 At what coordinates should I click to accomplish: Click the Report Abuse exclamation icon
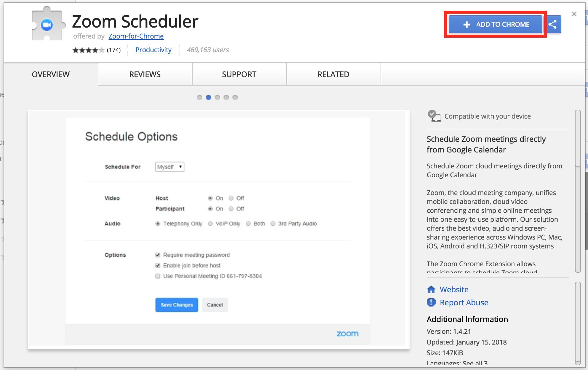pyautogui.click(x=431, y=302)
